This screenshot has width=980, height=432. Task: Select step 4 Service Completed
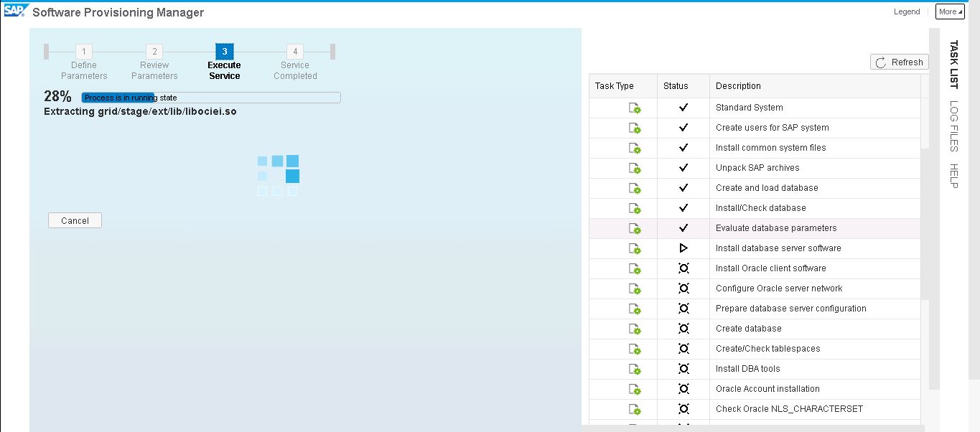tap(295, 62)
